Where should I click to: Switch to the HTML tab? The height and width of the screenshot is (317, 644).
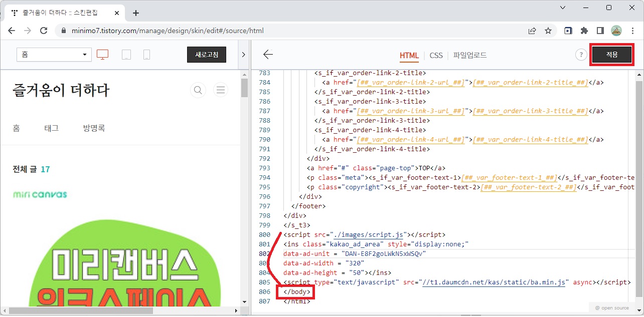(409, 55)
